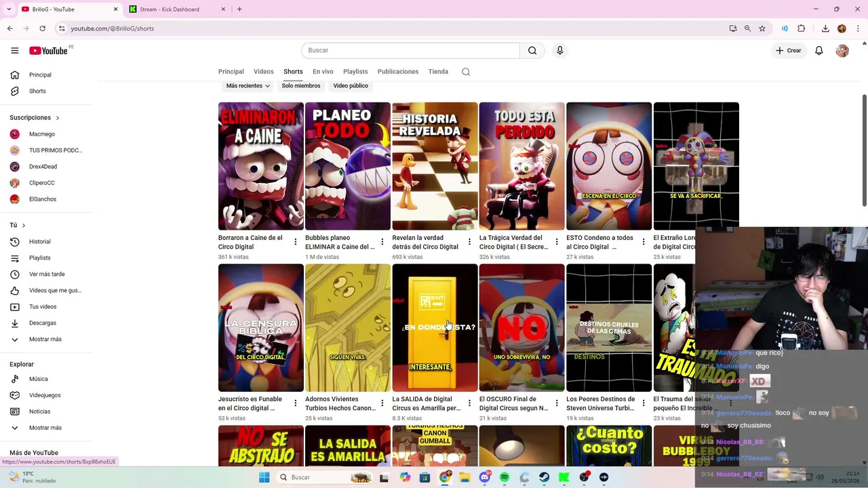Image resolution: width=868 pixels, height=488 pixels.
Task: Go back to the previous page
Action: point(9,28)
